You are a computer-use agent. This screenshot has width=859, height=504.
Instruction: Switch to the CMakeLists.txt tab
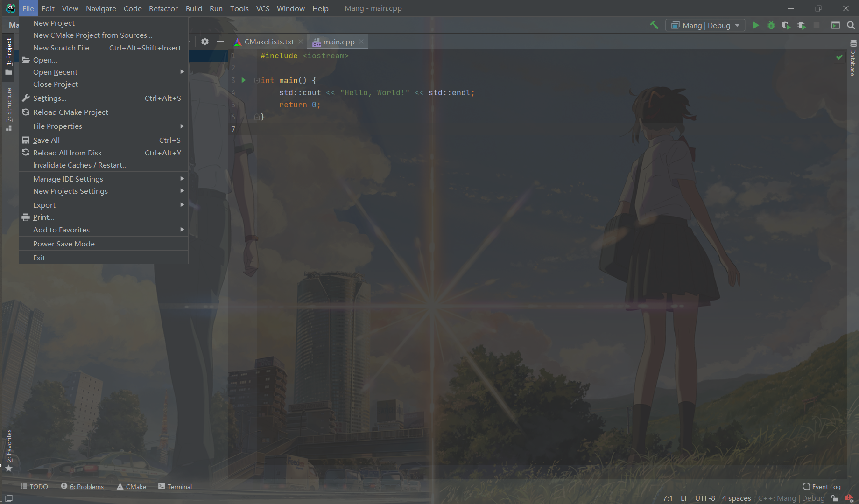coord(269,42)
